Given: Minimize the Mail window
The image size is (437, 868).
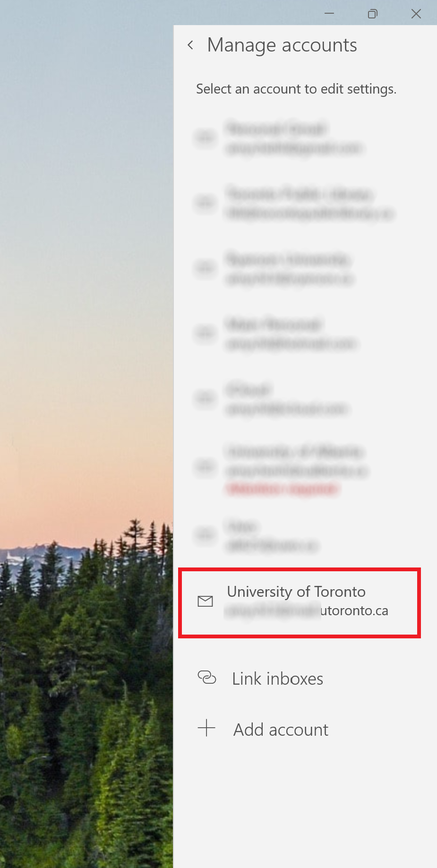Looking at the screenshot, I should tap(329, 13).
